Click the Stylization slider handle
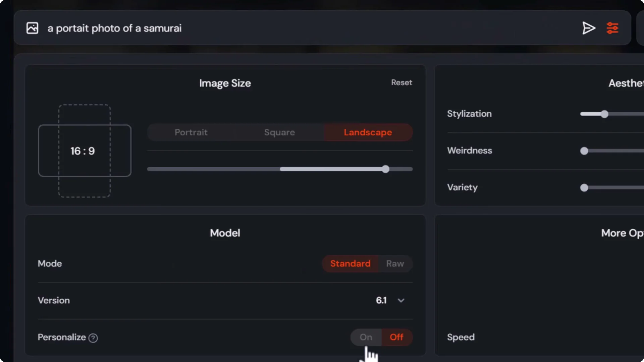This screenshot has height=362, width=644. [x=604, y=114]
